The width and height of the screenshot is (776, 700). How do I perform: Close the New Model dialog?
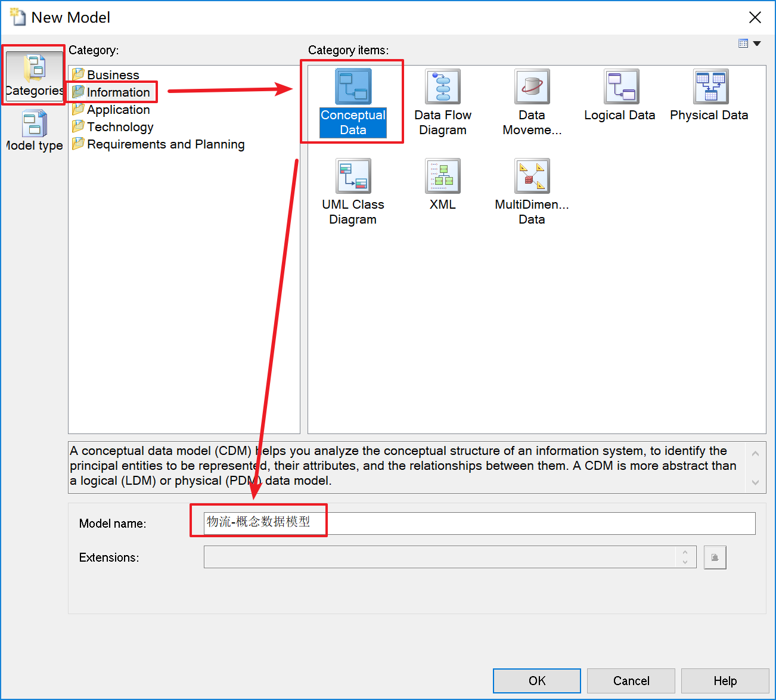[755, 17]
